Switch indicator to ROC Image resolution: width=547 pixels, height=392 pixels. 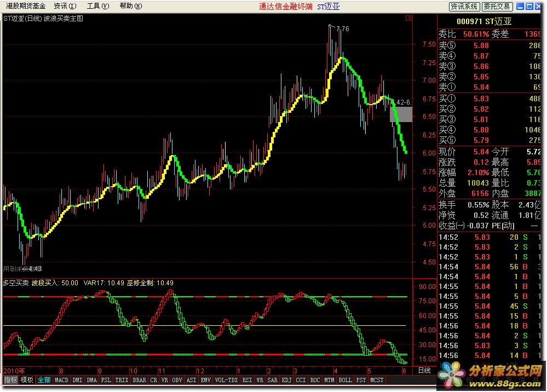tap(315, 380)
